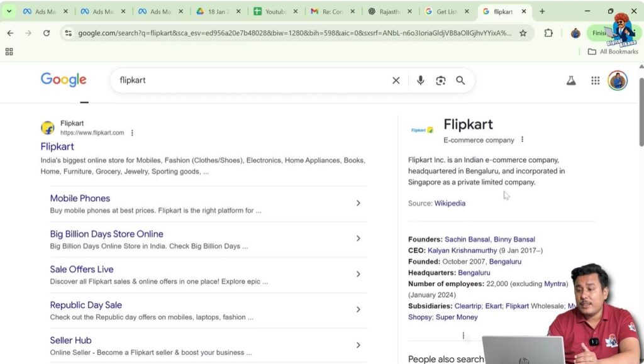Click the Bengaluru headquarters link
Image resolution: width=644 pixels, height=364 pixels.
[474, 272]
